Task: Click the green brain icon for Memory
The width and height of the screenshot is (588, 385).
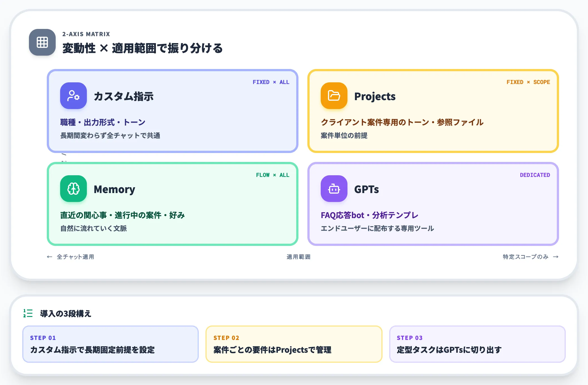Action: [x=73, y=189]
